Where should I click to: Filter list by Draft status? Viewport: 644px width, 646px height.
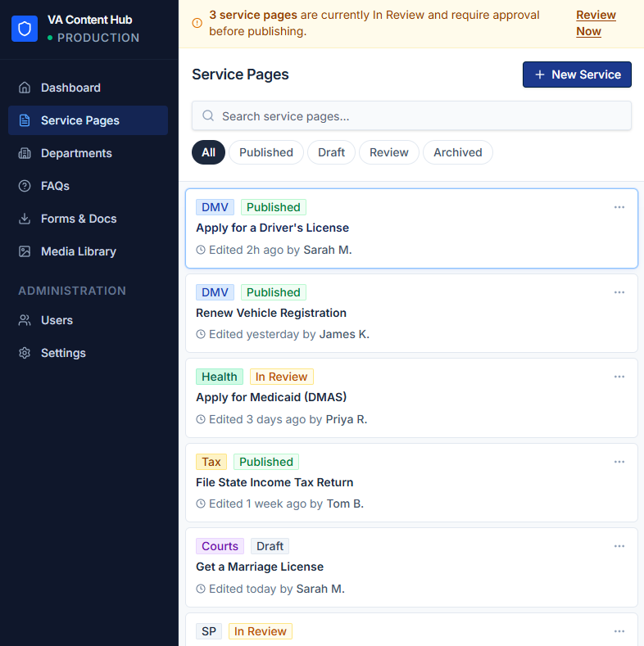(x=331, y=152)
